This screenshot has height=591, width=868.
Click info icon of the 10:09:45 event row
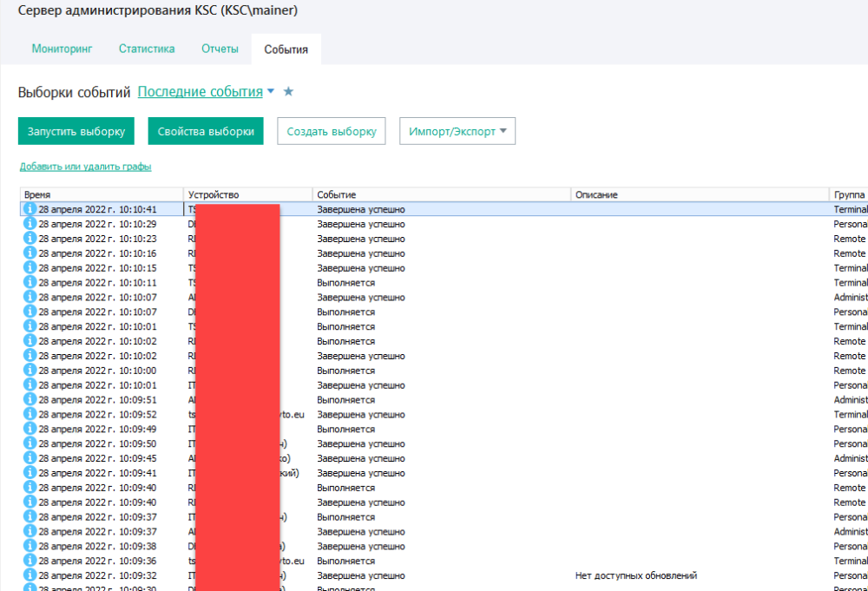[x=30, y=457]
